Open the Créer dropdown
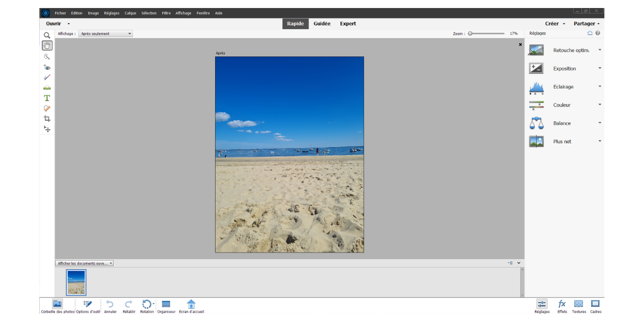Image resolution: width=644 pixels, height=322 pixels. (555, 24)
